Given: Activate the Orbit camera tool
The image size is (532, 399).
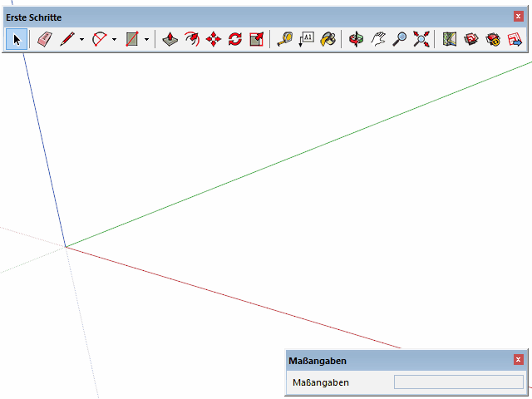Looking at the screenshot, I should (x=356, y=39).
